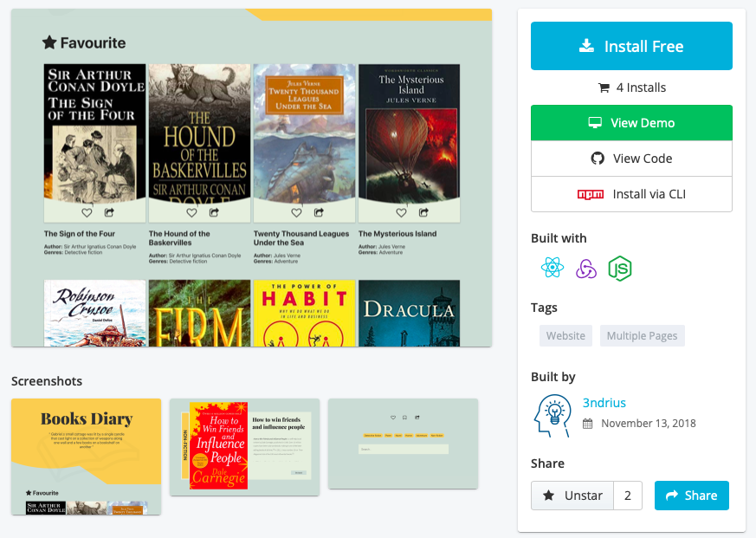Image resolution: width=756 pixels, height=538 pixels.
Task: Click the Unstar button
Action: pos(572,496)
